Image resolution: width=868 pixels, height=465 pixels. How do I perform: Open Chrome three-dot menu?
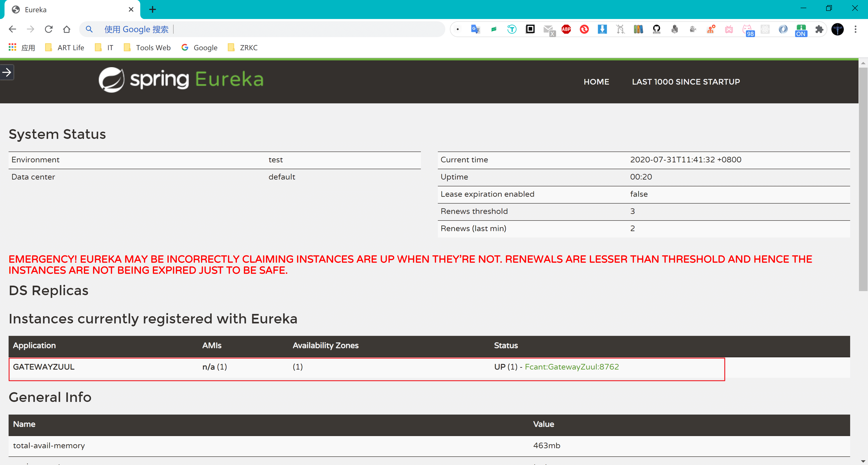pyautogui.click(x=855, y=29)
